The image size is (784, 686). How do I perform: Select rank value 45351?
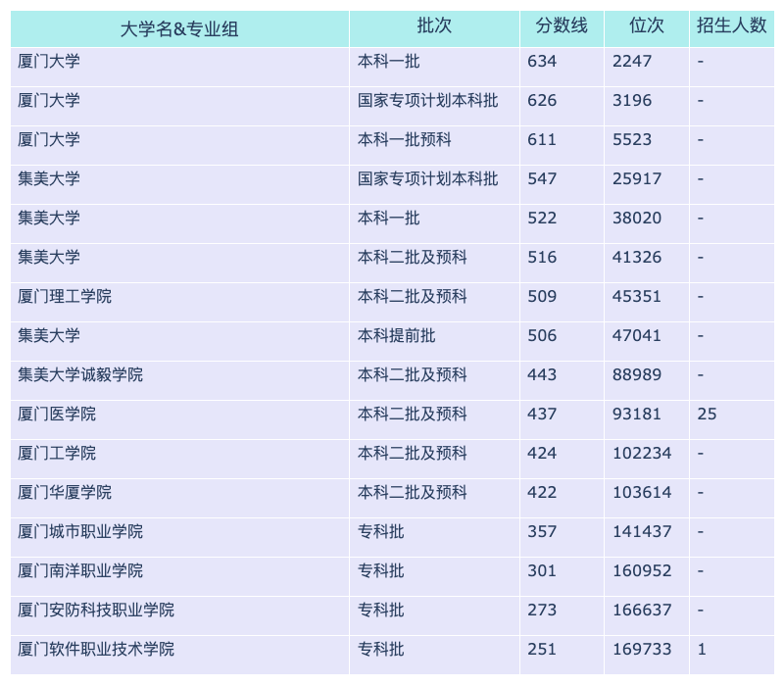click(637, 297)
